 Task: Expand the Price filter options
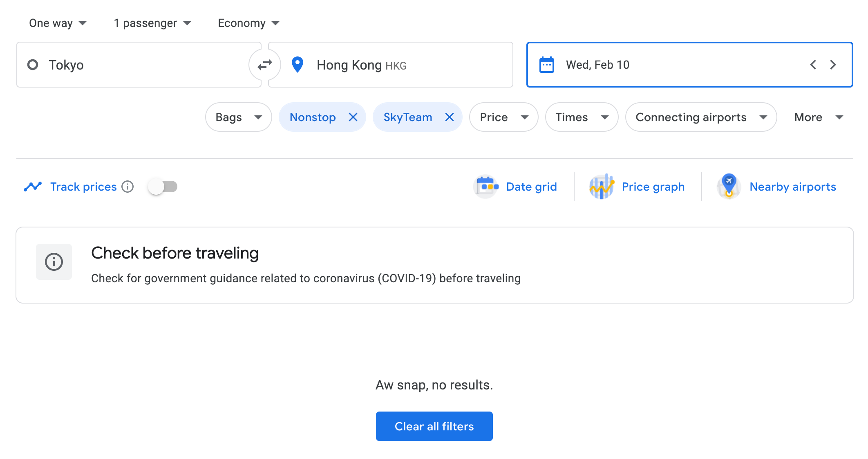[503, 117]
